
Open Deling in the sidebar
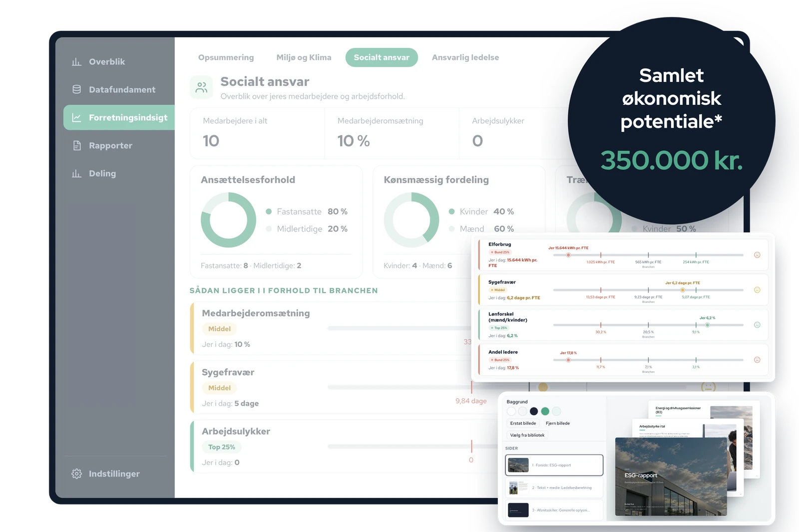coord(119,174)
